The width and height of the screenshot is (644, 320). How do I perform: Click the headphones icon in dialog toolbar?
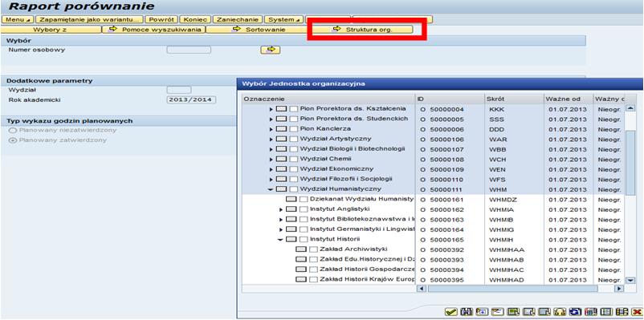pos(560,312)
